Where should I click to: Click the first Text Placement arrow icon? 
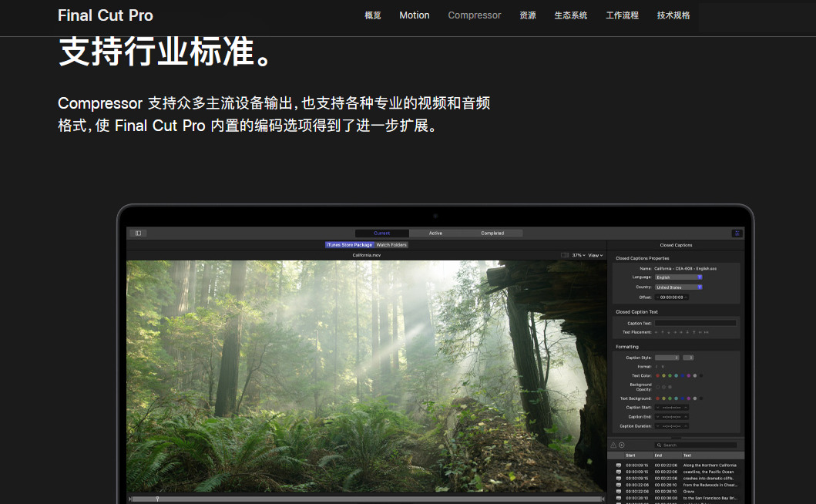click(x=656, y=332)
